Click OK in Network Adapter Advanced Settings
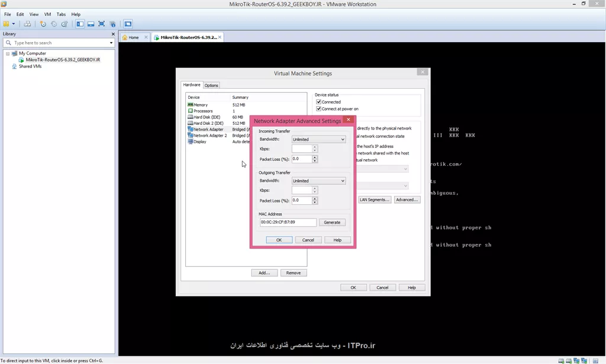This screenshot has width=606, height=364. (x=279, y=240)
